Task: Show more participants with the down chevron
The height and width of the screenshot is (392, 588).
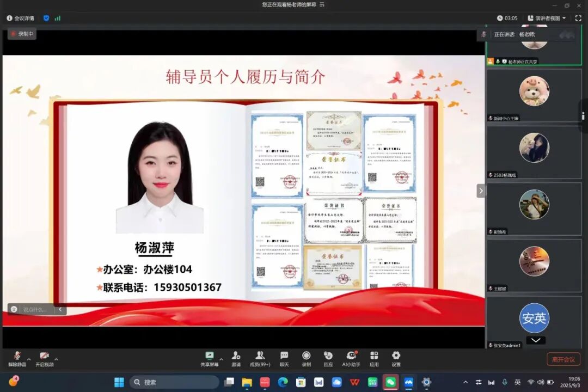Action: coord(536,340)
